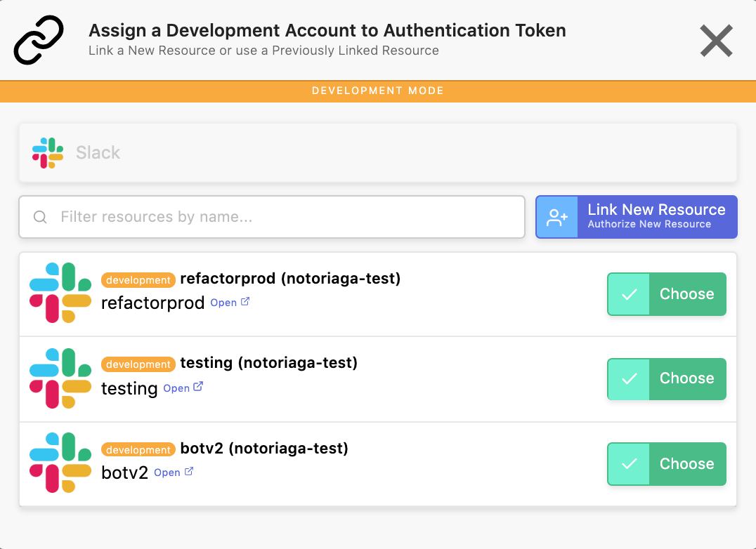Open the testing resource link
The image size is (756, 549).
(176, 388)
